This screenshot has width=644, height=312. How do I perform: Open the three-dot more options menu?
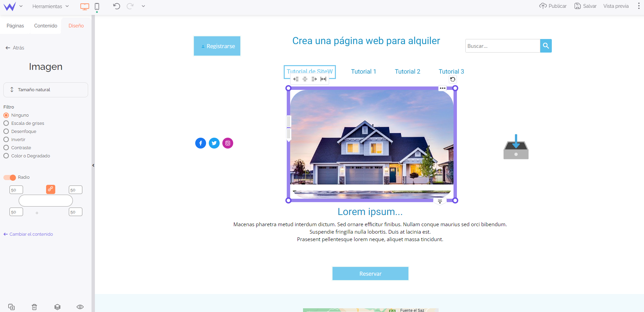(639, 6)
